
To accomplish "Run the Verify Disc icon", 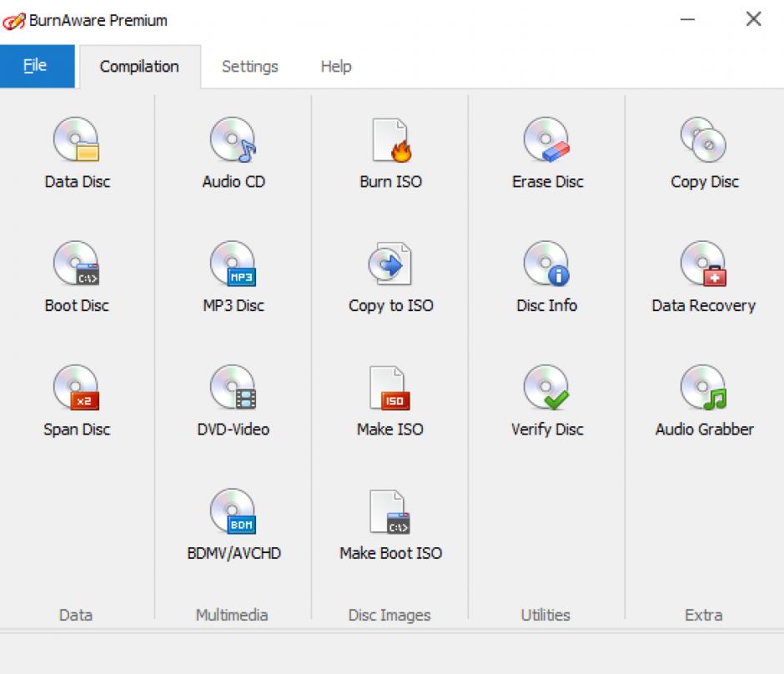I will click(546, 387).
